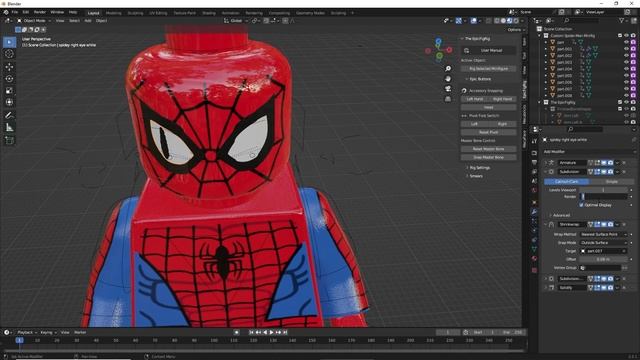
Task: Open the Wrap Method dropdown
Action: coord(603,234)
